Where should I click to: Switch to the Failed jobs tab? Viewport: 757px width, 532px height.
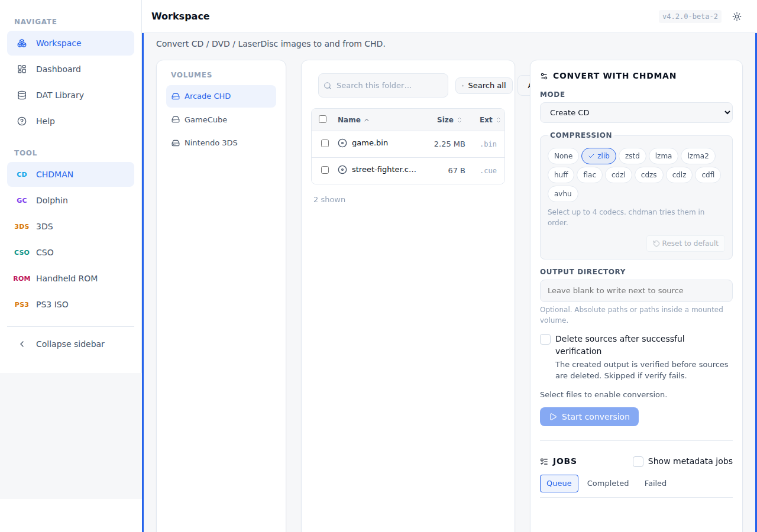coord(655,484)
